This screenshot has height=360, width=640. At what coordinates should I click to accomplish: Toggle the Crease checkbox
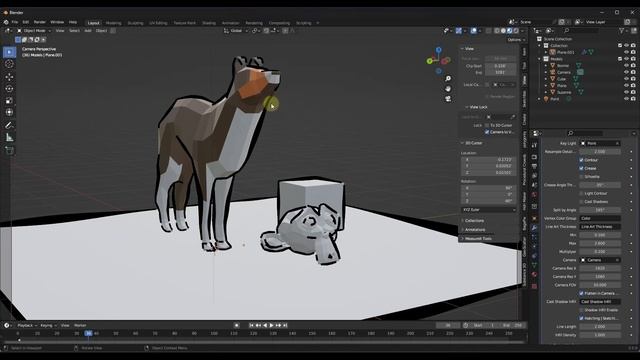click(582, 168)
